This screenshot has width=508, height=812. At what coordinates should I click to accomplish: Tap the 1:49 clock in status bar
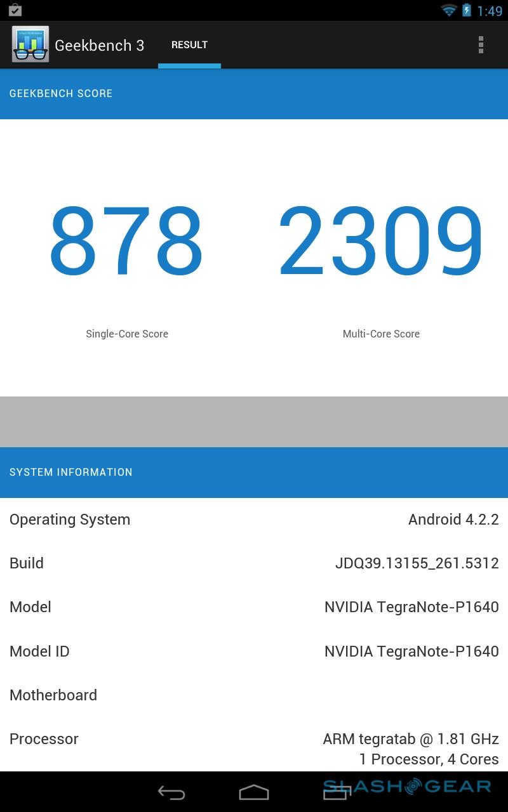pyautogui.click(x=490, y=11)
